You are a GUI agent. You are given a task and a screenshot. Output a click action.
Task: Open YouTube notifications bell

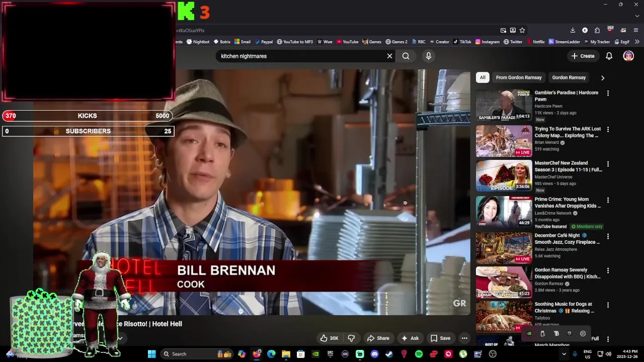coord(609,56)
